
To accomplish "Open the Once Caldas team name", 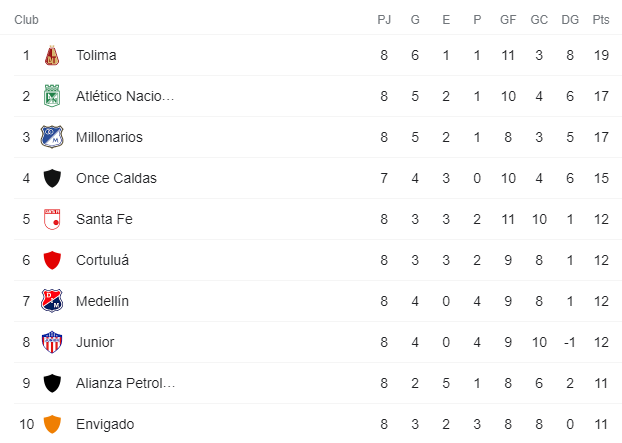I will pyautogui.click(x=116, y=178).
